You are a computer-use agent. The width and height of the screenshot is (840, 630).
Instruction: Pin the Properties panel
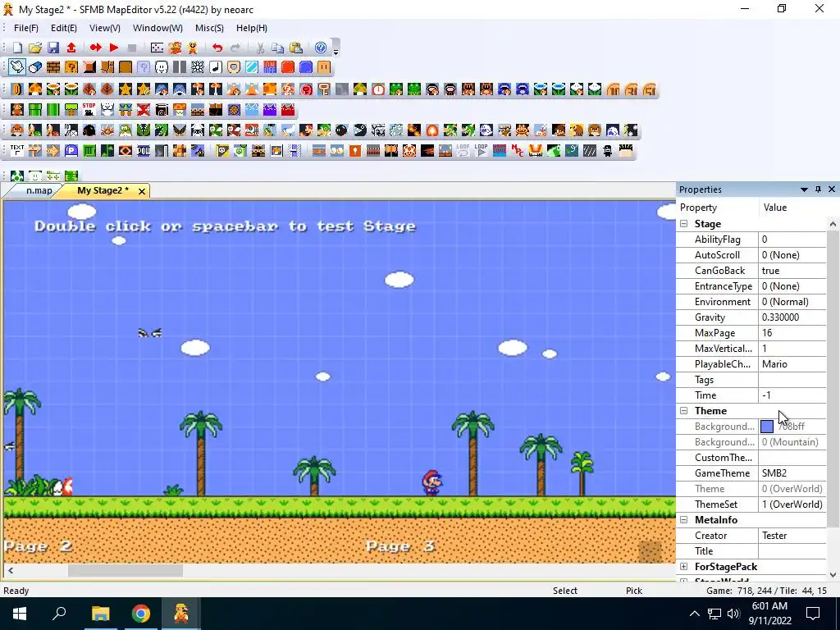click(x=818, y=189)
